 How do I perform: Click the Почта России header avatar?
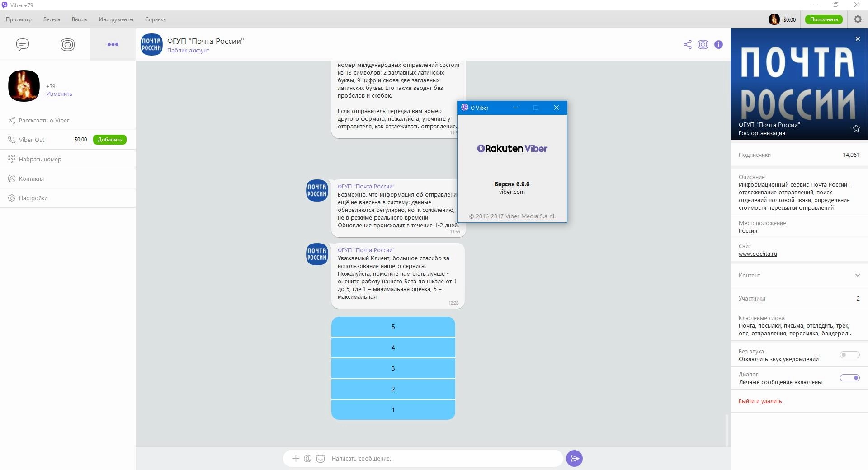(151, 44)
